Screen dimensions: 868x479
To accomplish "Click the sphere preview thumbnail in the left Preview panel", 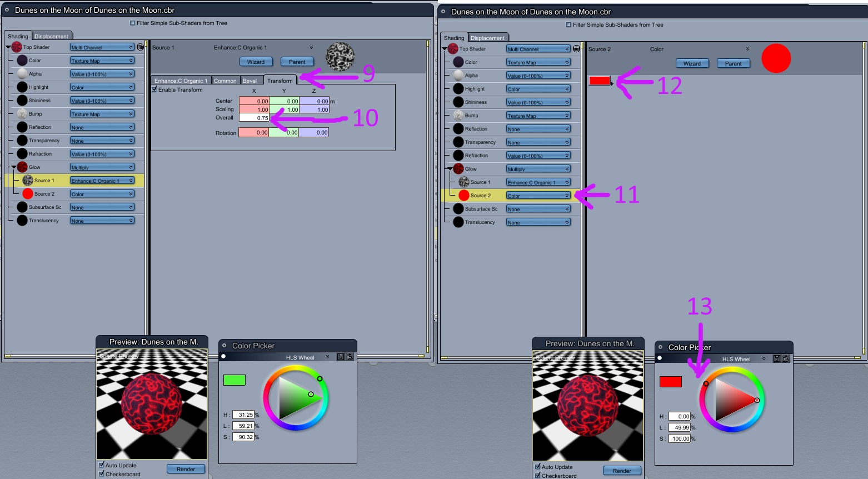I will pos(152,405).
